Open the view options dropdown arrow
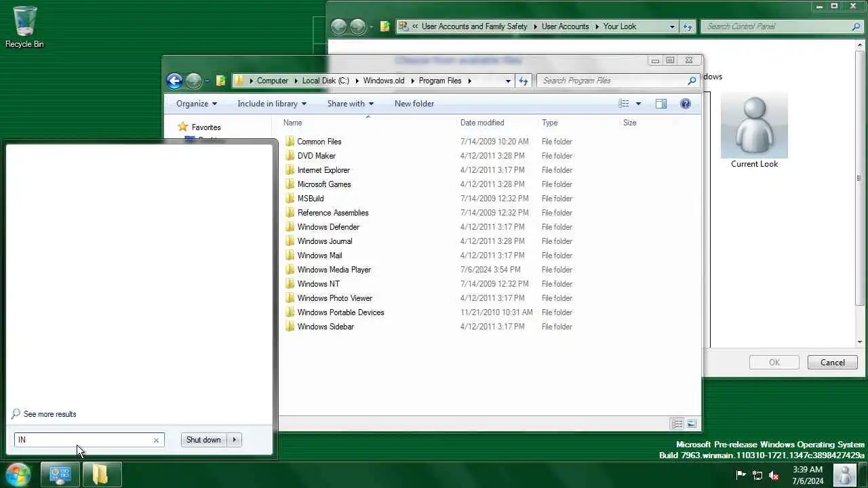This screenshot has height=488, width=868. coord(638,104)
